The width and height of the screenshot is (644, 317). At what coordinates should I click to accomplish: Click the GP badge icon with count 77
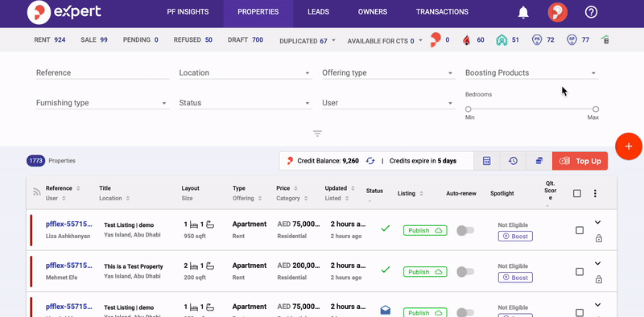572,40
